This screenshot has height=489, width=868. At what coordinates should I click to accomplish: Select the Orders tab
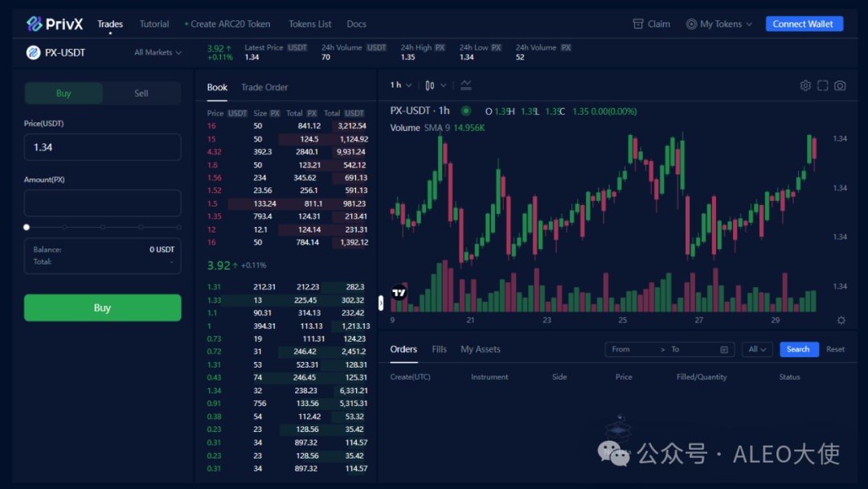click(403, 349)
